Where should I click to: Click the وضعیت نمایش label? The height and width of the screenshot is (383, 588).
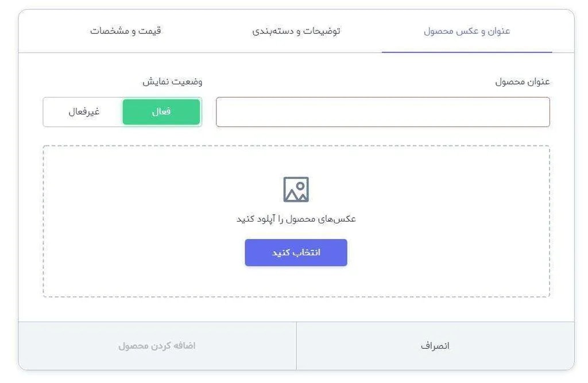pos(172,82)
